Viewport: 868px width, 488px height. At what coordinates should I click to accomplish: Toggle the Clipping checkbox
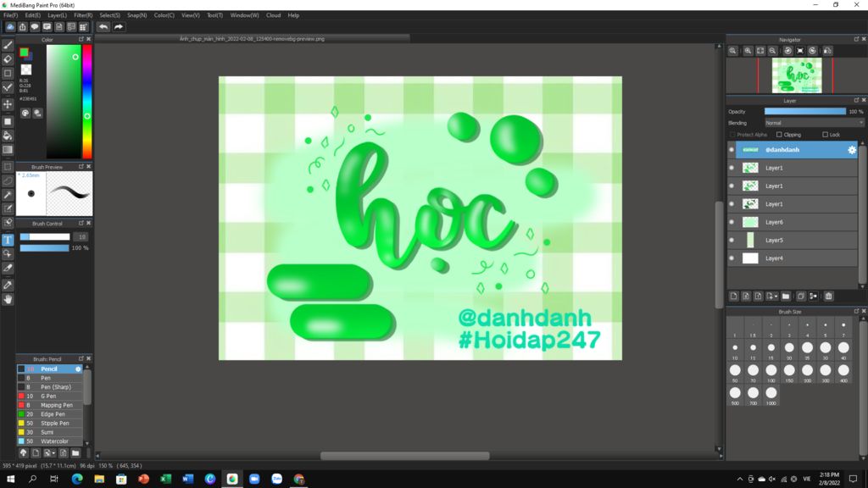tap(779, 135)
